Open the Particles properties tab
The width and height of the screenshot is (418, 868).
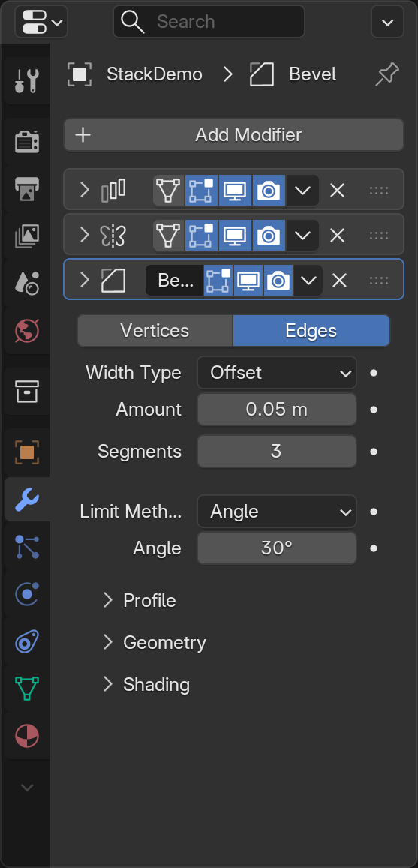(26, 547)
